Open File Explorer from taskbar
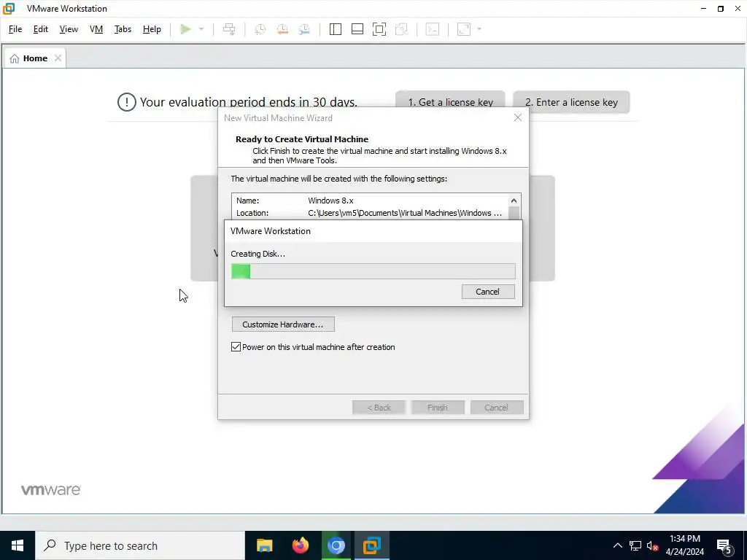 tap(264, 545)
